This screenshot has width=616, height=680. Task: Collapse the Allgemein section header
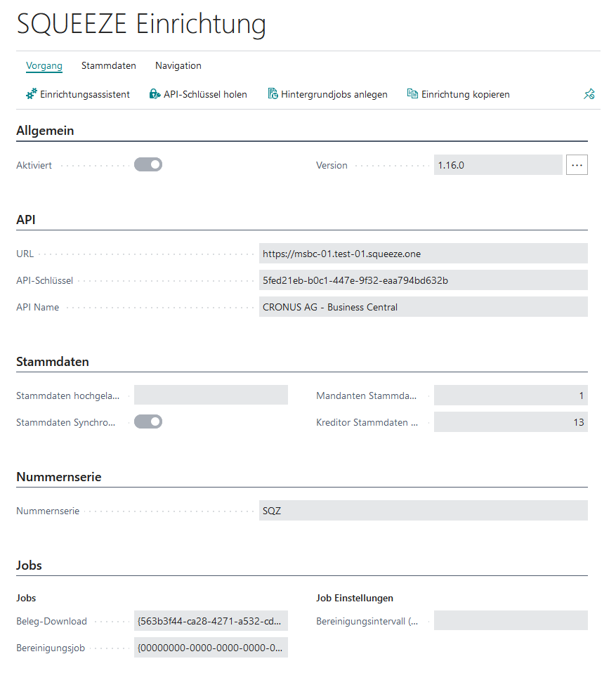click(45, 131)
